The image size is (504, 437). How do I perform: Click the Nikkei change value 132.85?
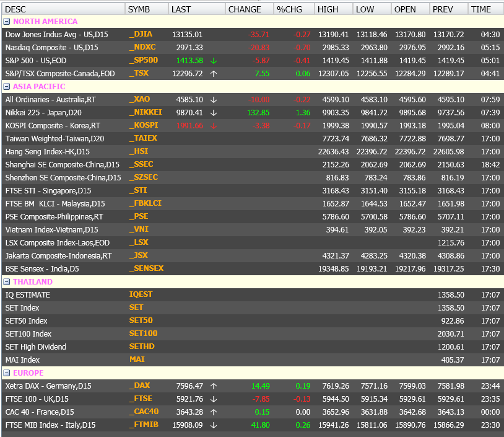coord(258,113)
